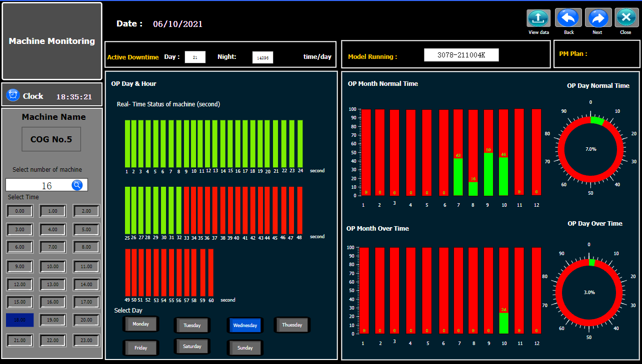Click the alarm Clock icon

point(13,95)
